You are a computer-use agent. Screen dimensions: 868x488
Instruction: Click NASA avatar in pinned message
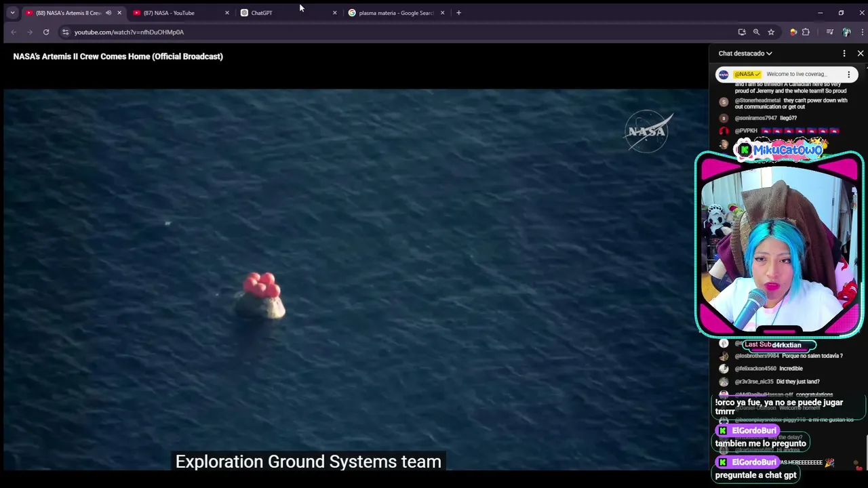724,75
